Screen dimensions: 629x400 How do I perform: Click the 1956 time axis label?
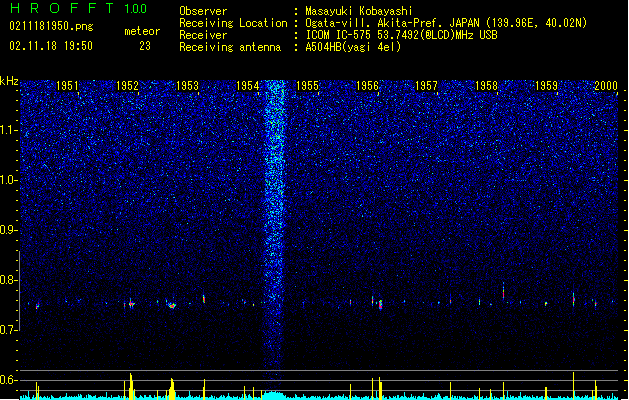click(367, 86)
